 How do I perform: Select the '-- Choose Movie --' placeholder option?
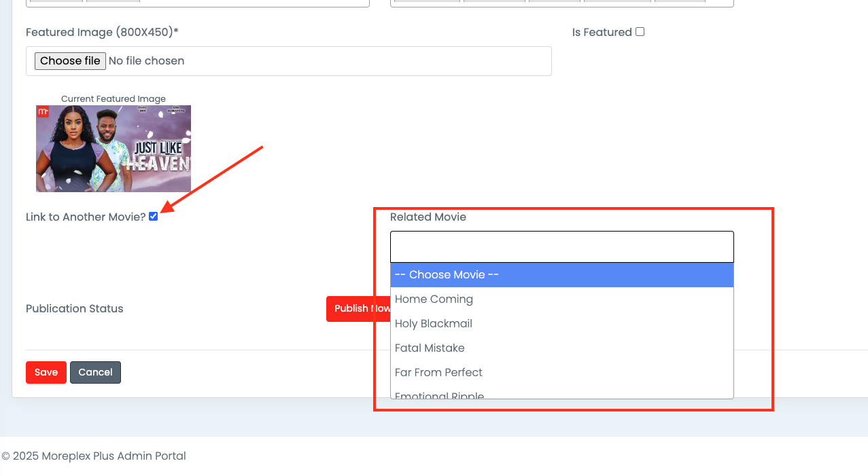click(x=561, y=275)
